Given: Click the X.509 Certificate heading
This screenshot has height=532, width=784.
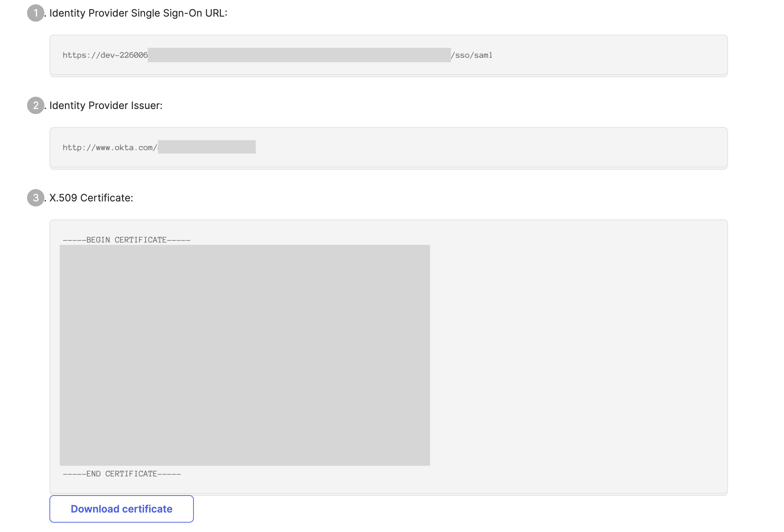Looking at the screenshot, I should pyautogui.click(x=91, y=198).
